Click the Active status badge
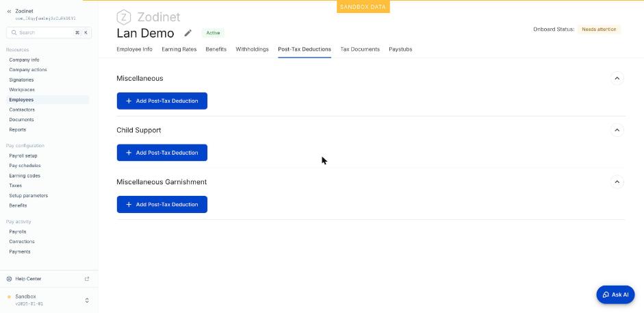 (213, 33)
